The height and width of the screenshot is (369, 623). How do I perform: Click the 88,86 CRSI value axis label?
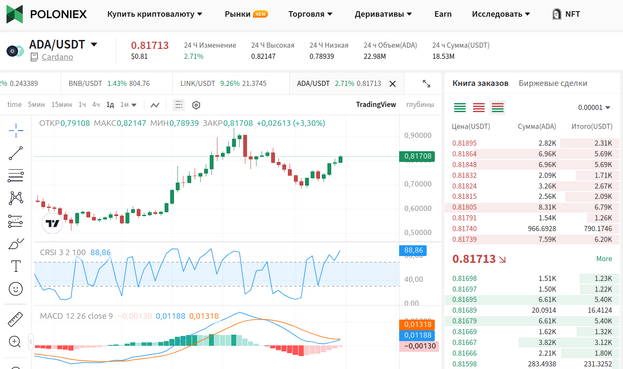[x=413, y=250]
